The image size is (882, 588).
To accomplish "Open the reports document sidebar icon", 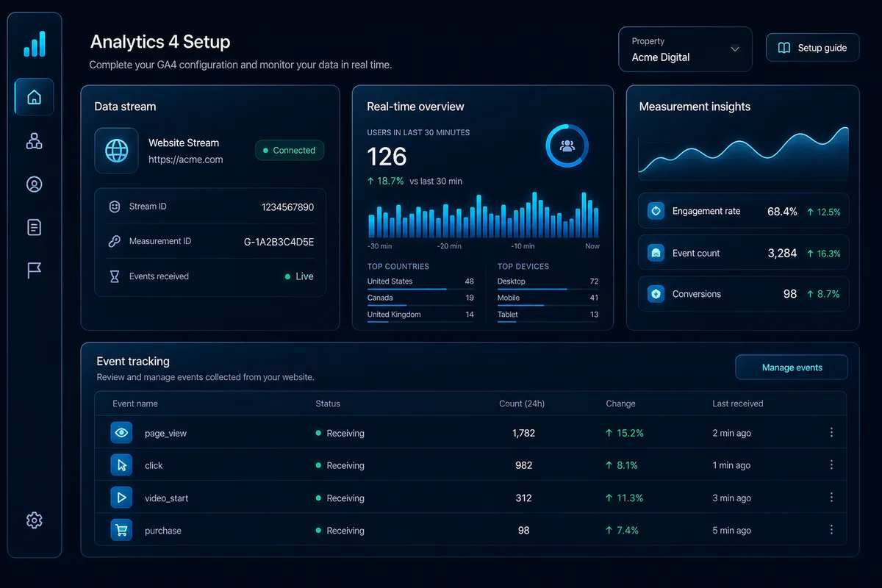I will tap(34, 227).
